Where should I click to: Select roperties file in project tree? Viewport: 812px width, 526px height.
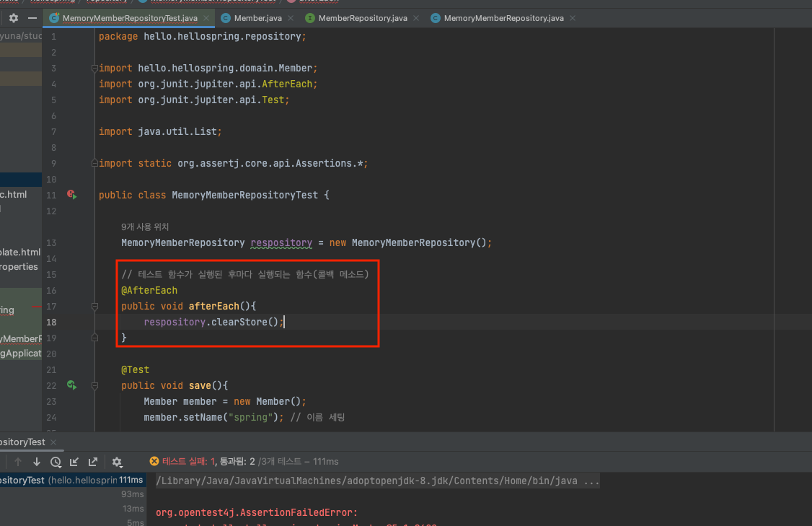[19, 266]
